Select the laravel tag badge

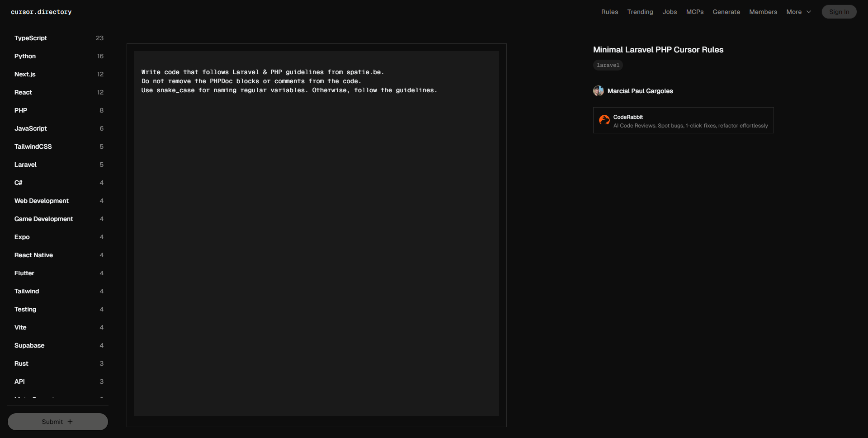tap(608, 65)
